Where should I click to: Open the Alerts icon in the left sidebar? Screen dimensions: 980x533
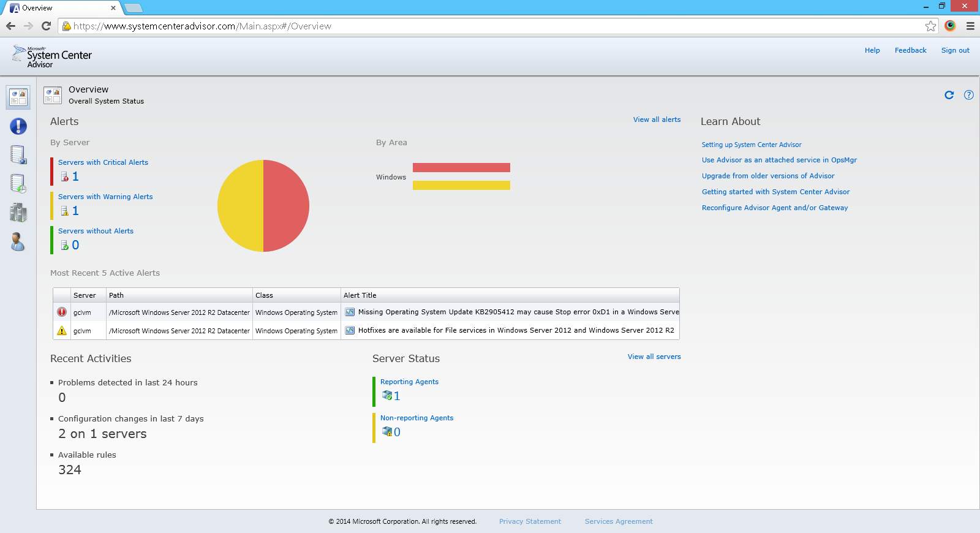tap(18, 126)
